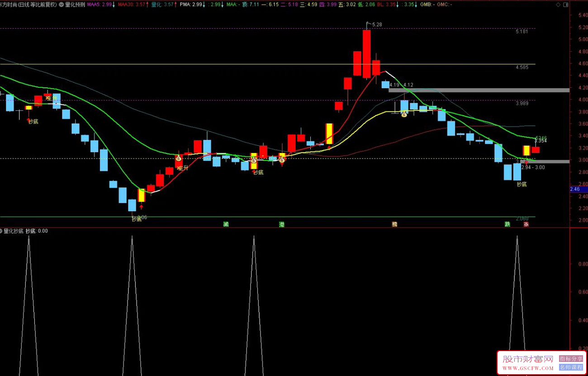Image resolution: width=588 pixels, height=376 pixels.
Task: Click the 减 info marker icon
Action: click(225, 224)
